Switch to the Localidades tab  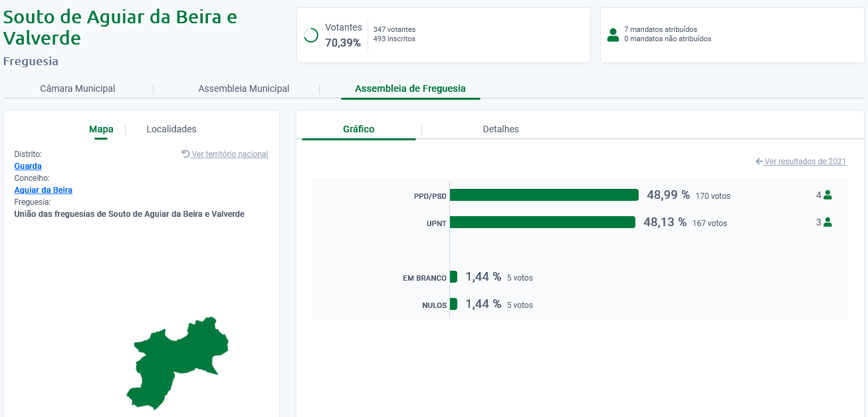(171, 129)
